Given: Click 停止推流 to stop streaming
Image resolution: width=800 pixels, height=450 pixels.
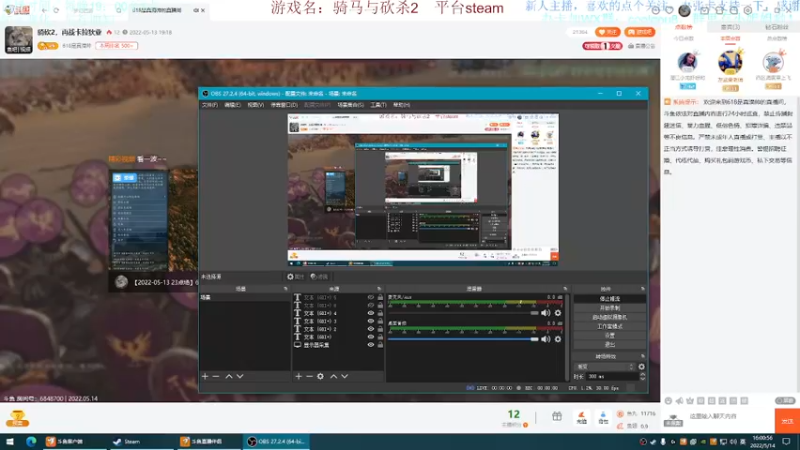Looking at the screenshot, I should click(610, 298).
